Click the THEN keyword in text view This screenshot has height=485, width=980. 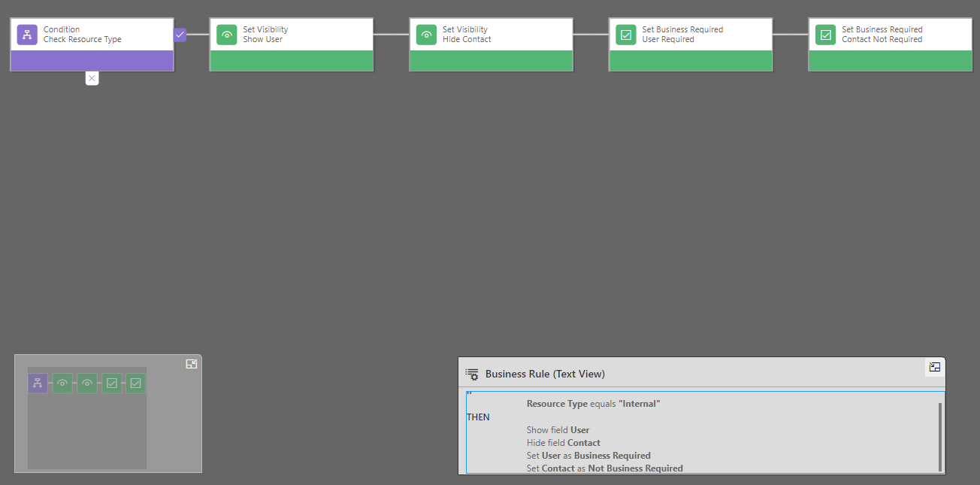(478, 417)
